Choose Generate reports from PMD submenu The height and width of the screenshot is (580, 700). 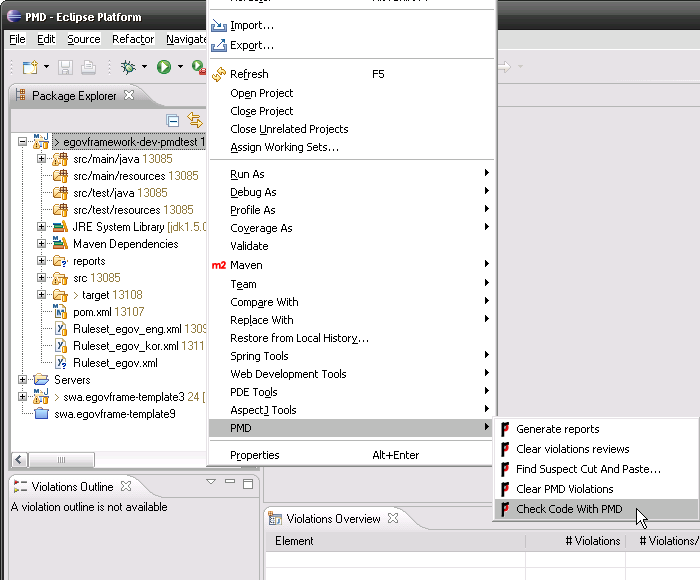pos(557,429)
